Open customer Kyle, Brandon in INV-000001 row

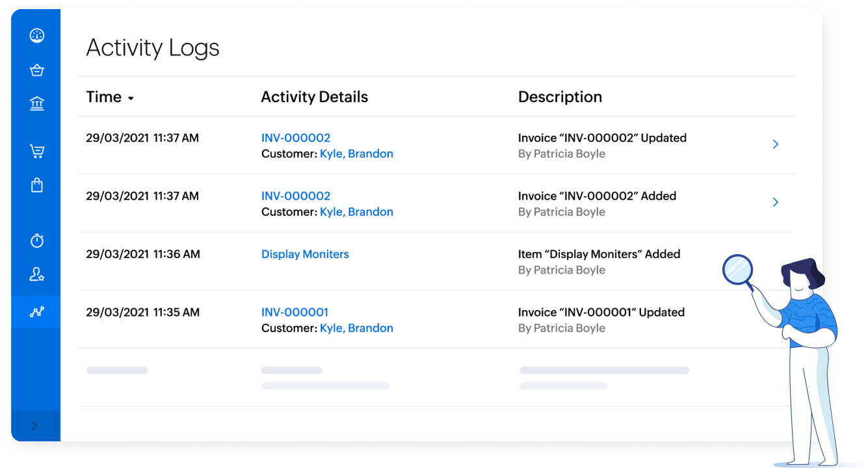point(356,328)
